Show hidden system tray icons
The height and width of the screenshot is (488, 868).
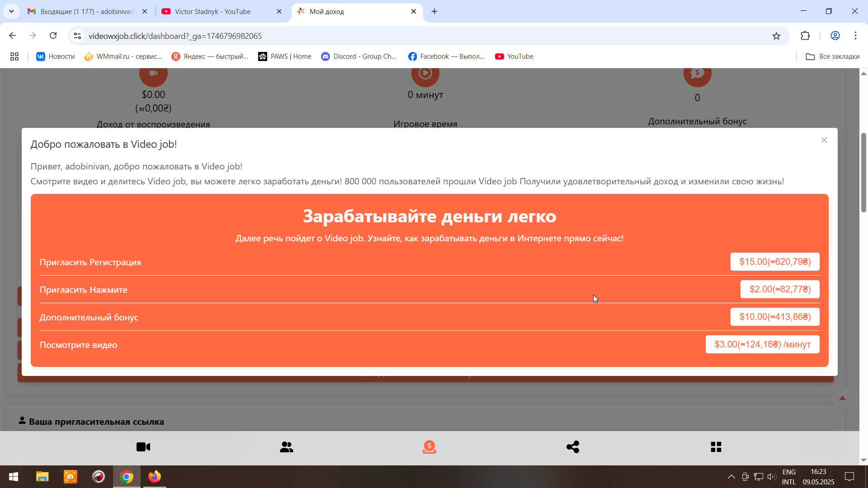pyautogui.click(x=731, y=477)
